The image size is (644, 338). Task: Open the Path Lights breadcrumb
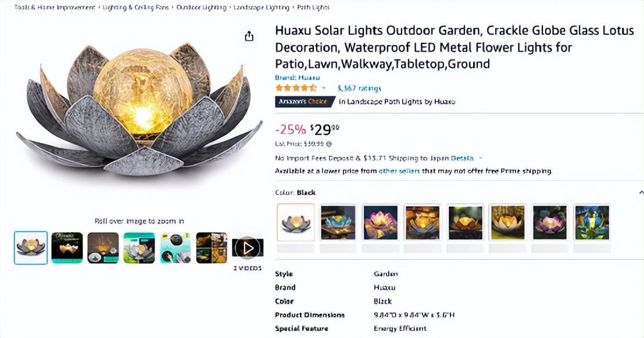pos(313,8)
